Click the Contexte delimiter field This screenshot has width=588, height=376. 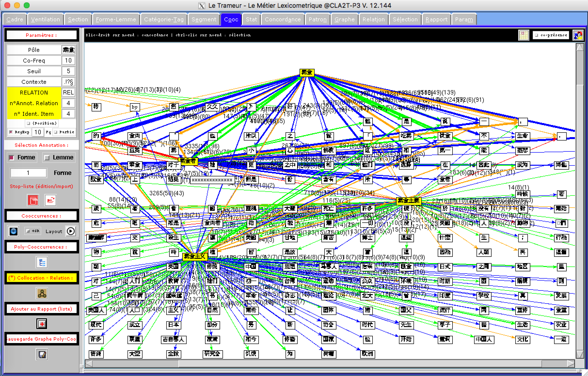click(68, 82)
